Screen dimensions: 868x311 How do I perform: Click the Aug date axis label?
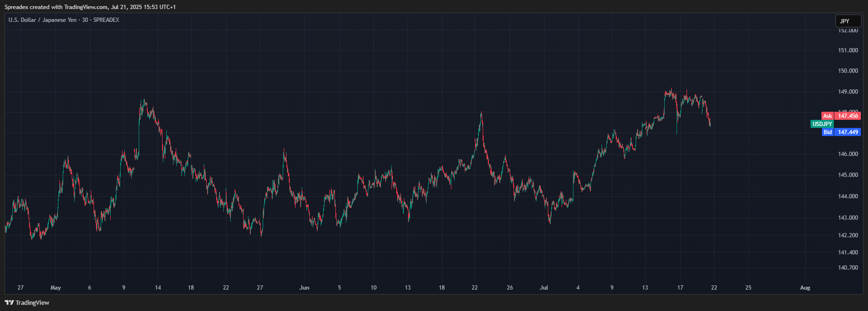(x=805, y=288)
